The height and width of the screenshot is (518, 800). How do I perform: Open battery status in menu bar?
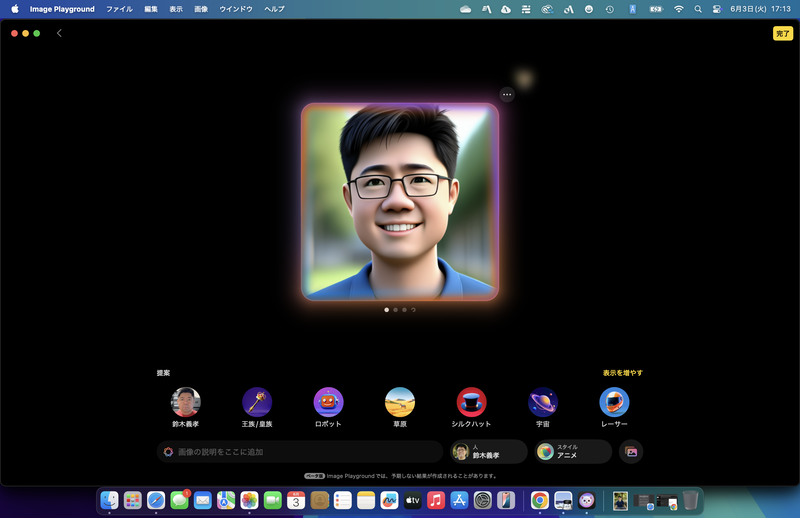coord(656,9)
